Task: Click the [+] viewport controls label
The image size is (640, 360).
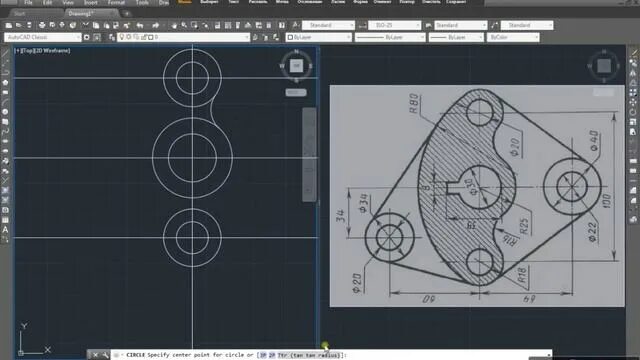Action: (17, 51)
